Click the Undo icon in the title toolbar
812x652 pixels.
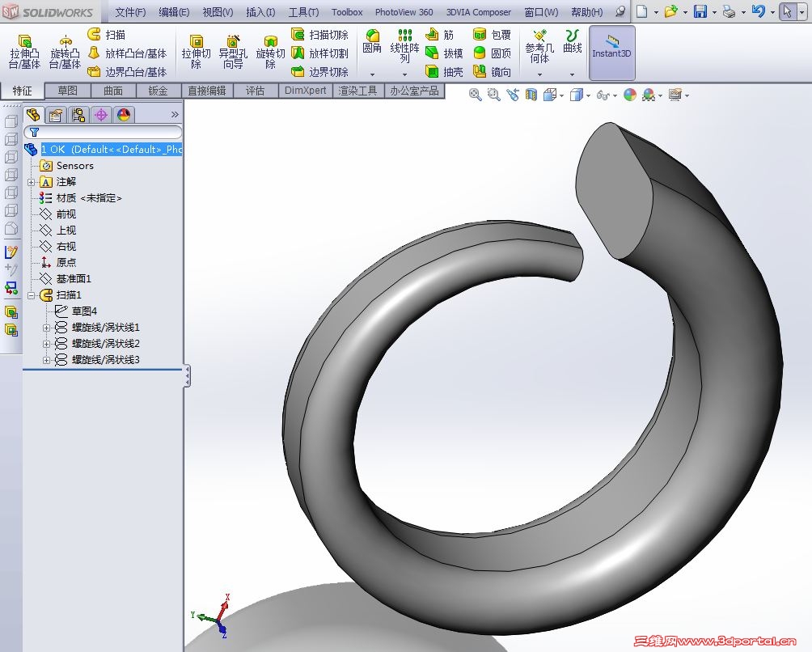pyautogui.click(x=758, y=11)
